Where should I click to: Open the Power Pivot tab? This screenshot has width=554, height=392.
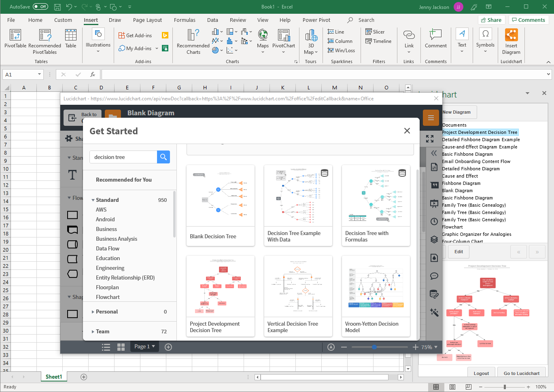pyautogui.click(x=316, y=20)
